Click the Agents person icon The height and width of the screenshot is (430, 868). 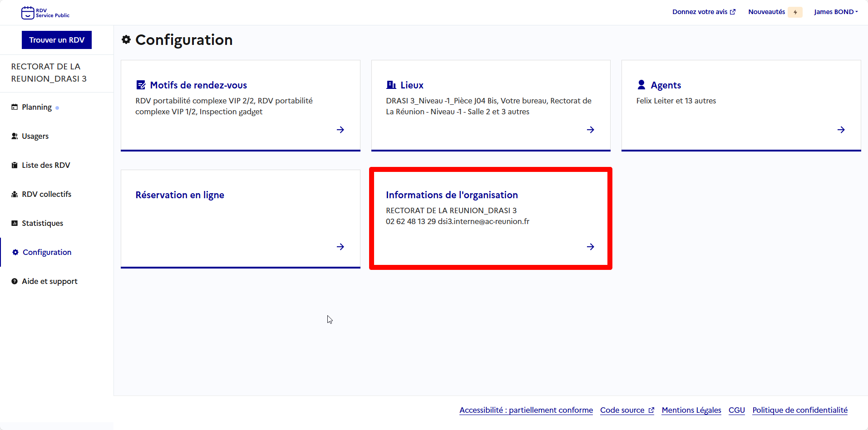pyautogui.click(x=641, y=85)
